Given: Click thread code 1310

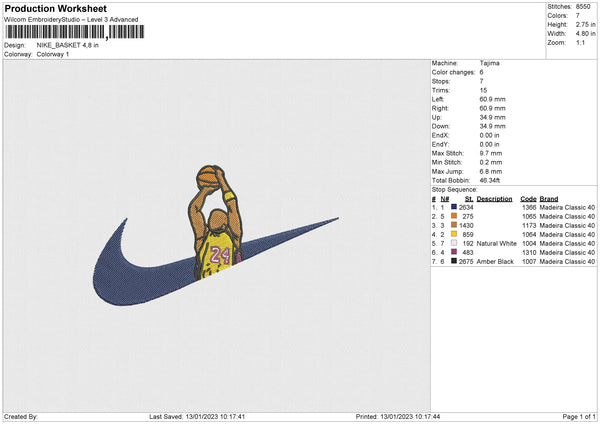Looking at the screenshot, I should click(x=530, y=253).
